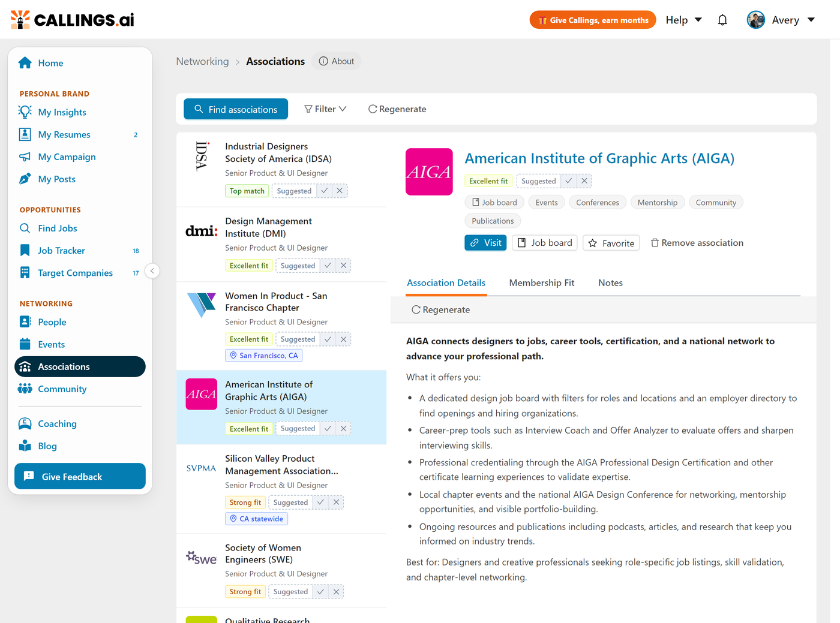The width and height of the screenshot is (840, 623).
Task: Select Society of Women Engineers row
Action: 281,570
